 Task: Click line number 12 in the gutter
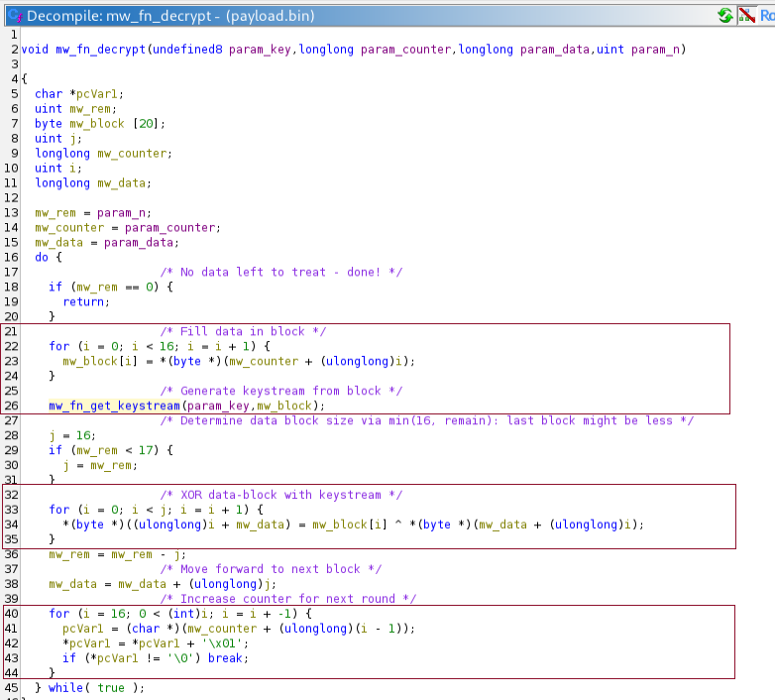(x=11, y=198)
